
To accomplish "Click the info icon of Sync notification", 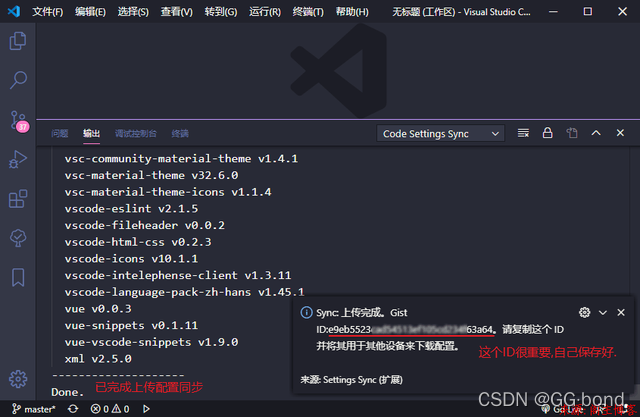I will [x=306, y=313].
